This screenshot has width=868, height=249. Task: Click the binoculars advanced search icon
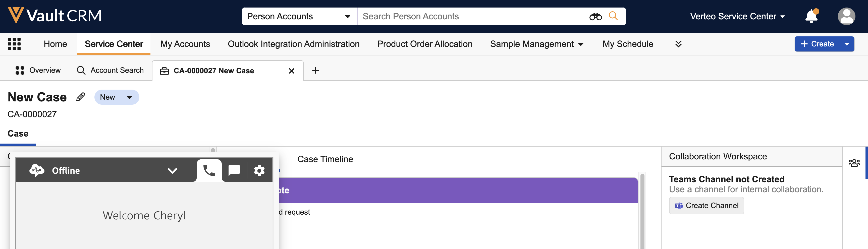(595, 17)
